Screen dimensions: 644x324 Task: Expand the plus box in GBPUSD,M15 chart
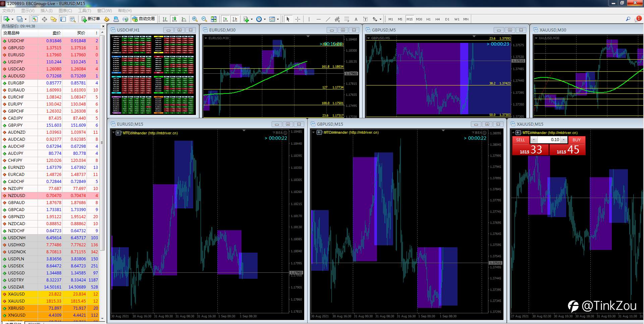point(319,132)
